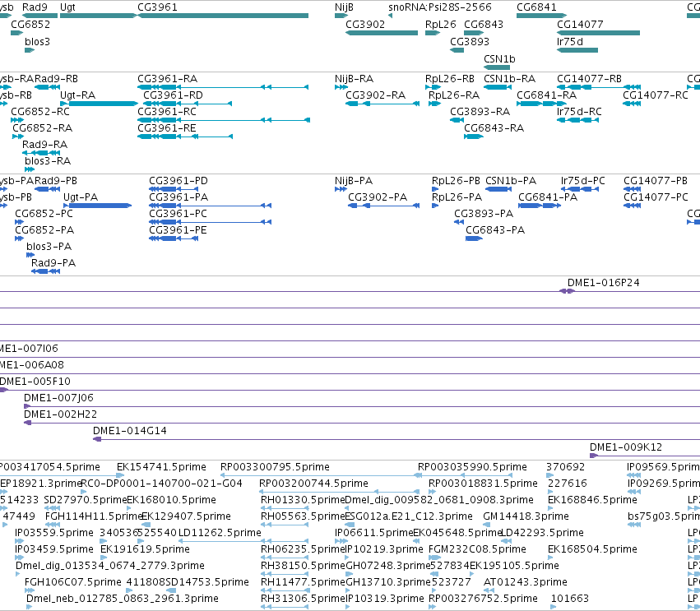Click the RpL26-RB transcript label
The height and width of the screenshot is (611, 700).
[x=450, y=79]
